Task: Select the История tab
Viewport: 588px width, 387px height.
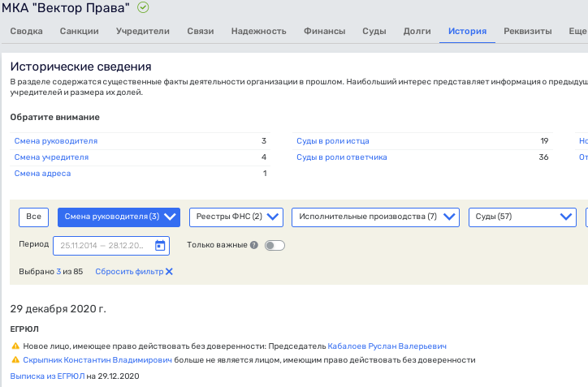Action: [x=467, y=31]
